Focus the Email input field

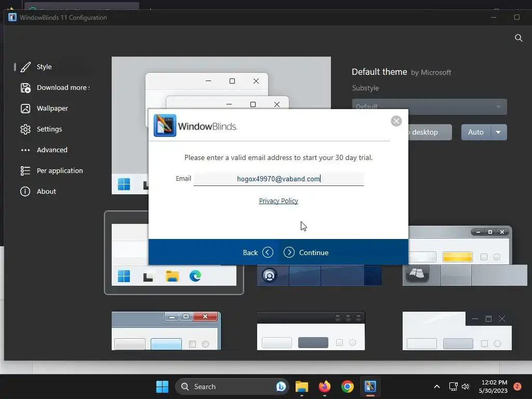[x=278, y=179]
